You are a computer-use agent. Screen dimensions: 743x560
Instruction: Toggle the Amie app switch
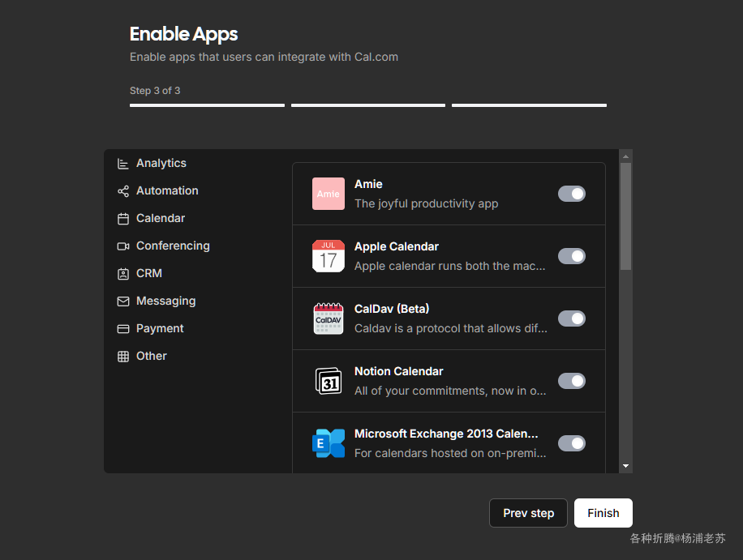click(x=572, y=194)
